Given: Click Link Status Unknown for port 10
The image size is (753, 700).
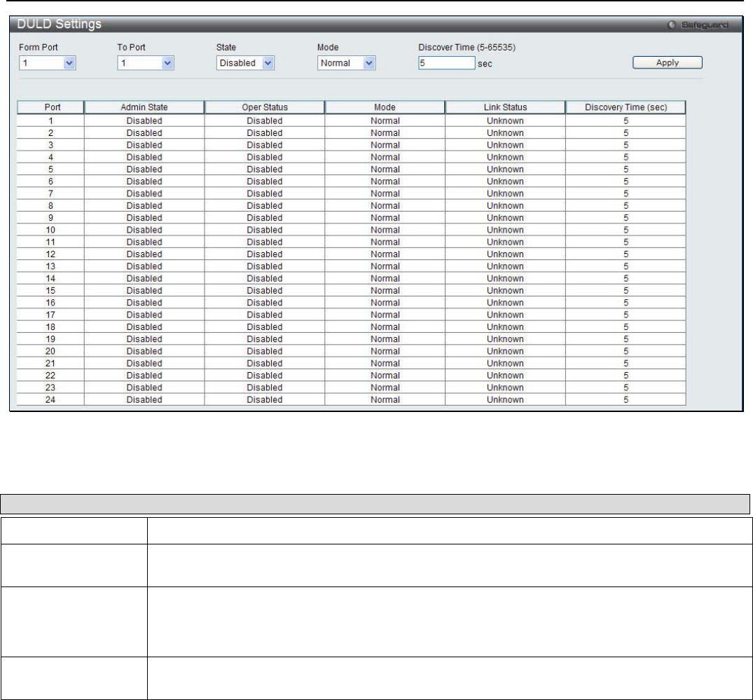Looking at the screenshot, I should (505, 230).
